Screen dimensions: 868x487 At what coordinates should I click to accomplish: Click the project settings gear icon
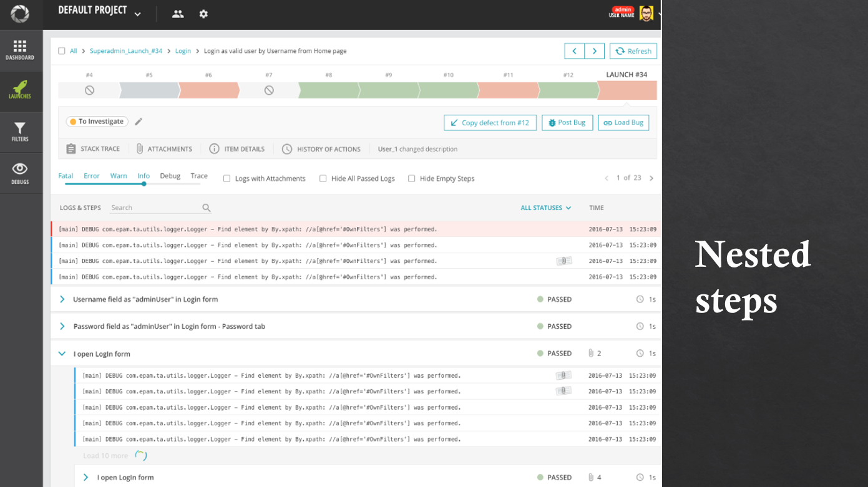pyautogui.click(x=203, y=14)
